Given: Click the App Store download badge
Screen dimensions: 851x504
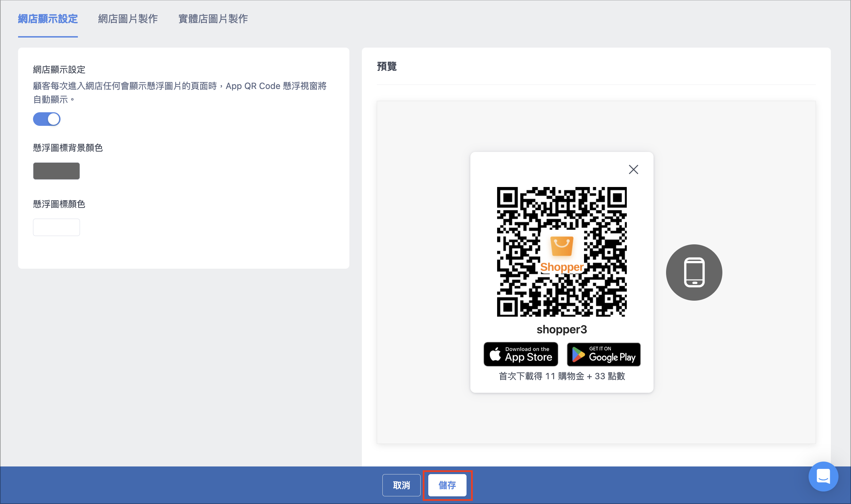Looking at the screenshot, I should click(x=521, y=354).
